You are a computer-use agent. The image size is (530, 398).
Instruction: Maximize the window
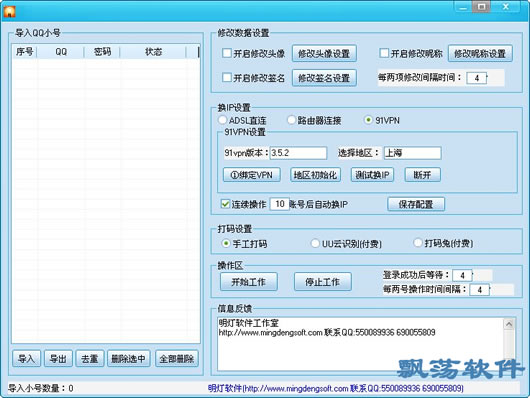coord(481,7)
